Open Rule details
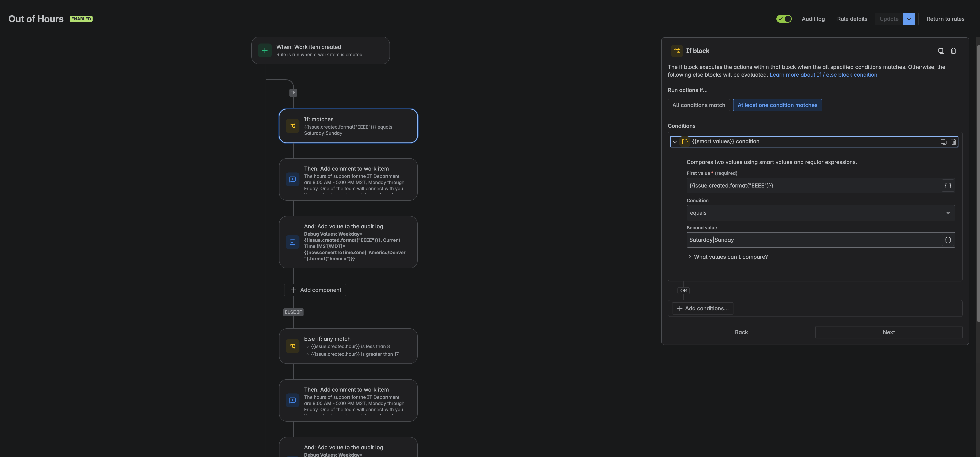 tap(852, 19)
